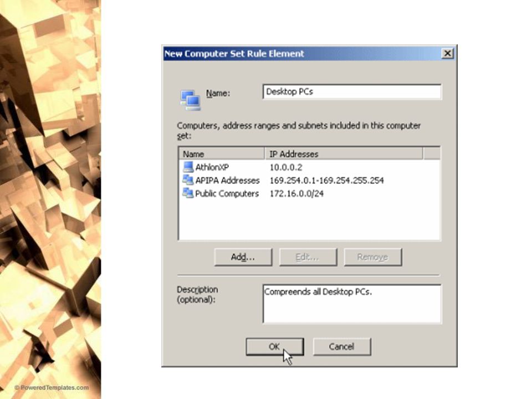Click the Cancel button
The height and width of the screenshot is (399, 532).
[x=342, y=346]
